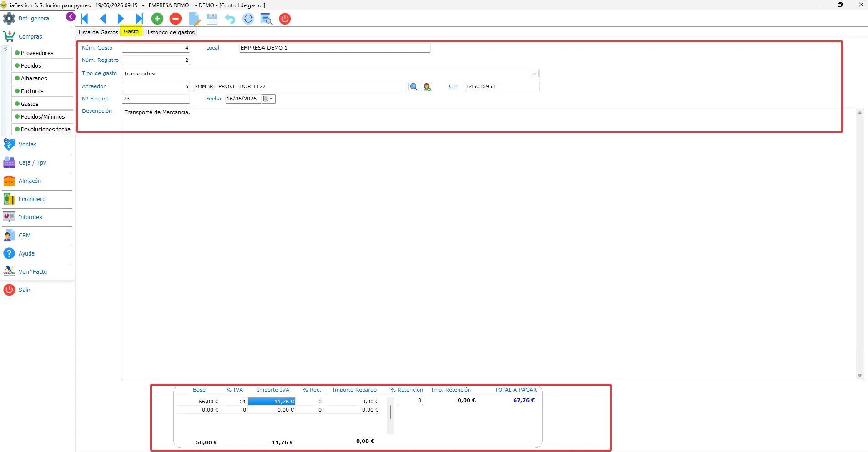The height and width of the screenshot is (452, 868).
Task: Search creditor with the magnifier button
Action: 414,86
